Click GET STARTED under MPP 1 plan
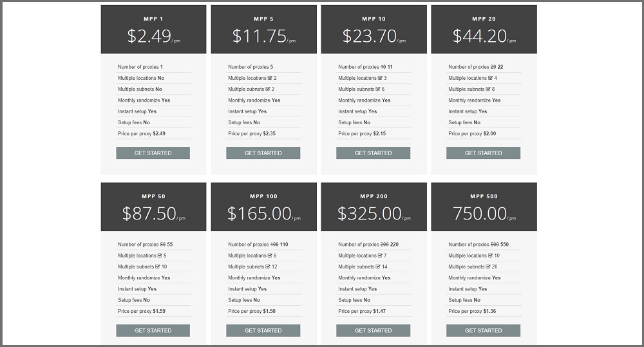The width and height of the screenshot is (644, 347). (x=153, y=153)
